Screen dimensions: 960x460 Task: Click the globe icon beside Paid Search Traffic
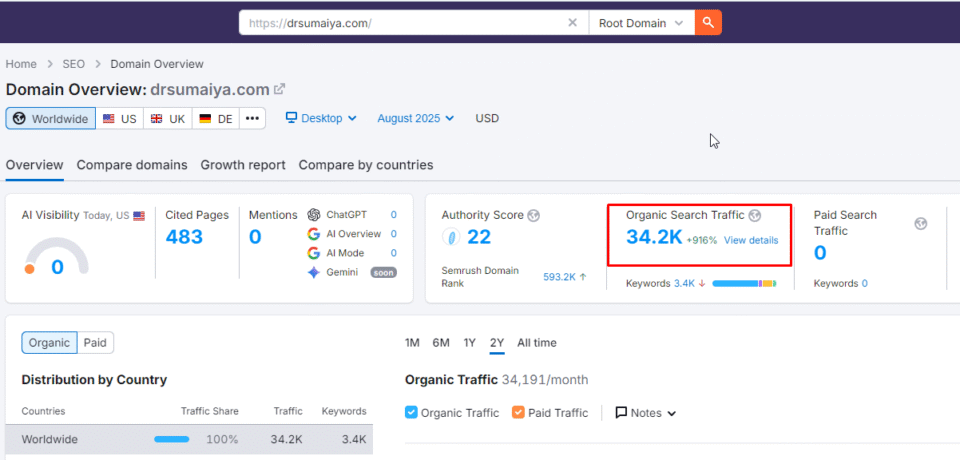[920, 223]
